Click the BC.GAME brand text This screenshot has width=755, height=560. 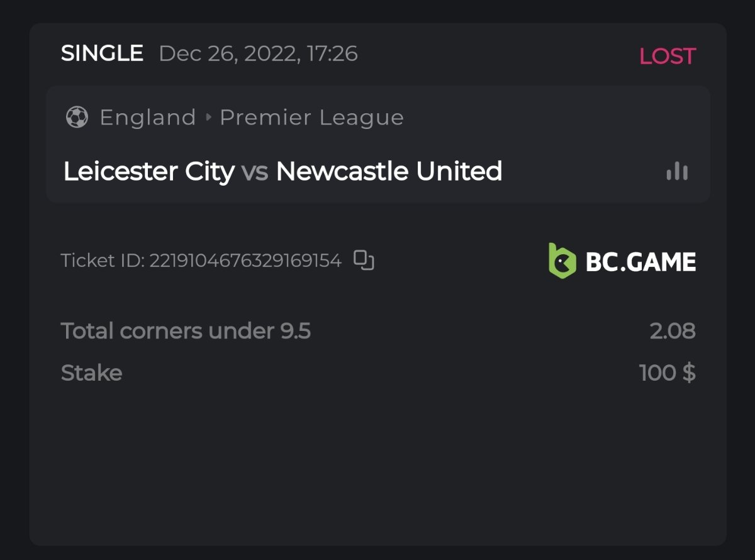[x=640, y=261]
